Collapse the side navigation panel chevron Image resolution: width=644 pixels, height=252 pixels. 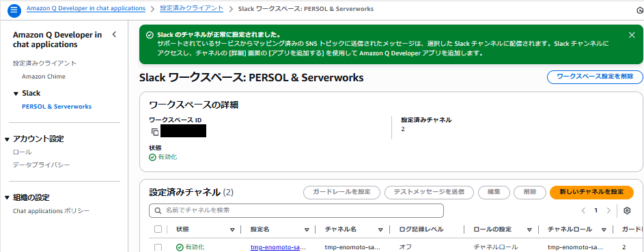(x=114, y=34)
